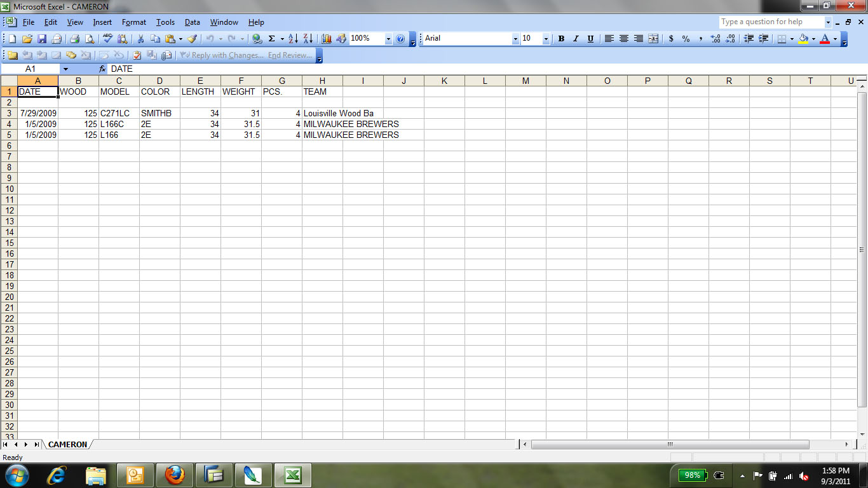The height and width of the screenshot is (488, 868).
Task: Expand the AutoSum functions dropdown arrow
Action: (x=281, y=39)
